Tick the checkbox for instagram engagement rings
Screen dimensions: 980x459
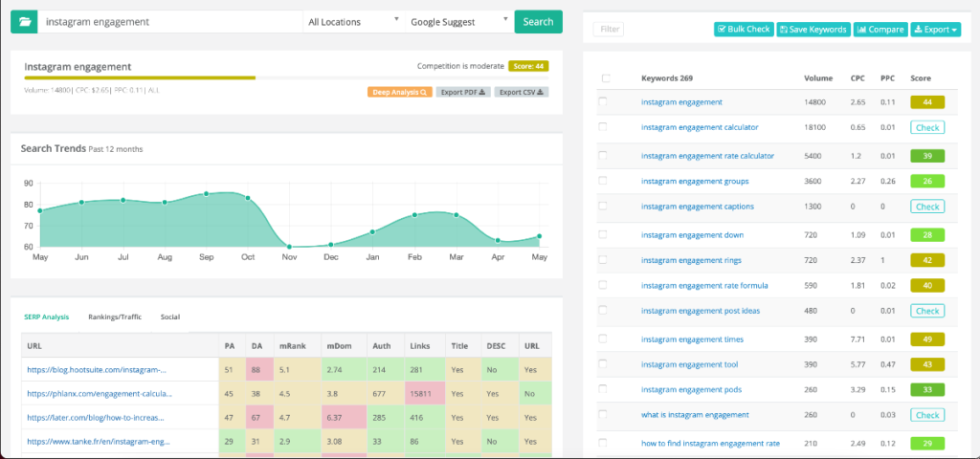tap(603, 260)
